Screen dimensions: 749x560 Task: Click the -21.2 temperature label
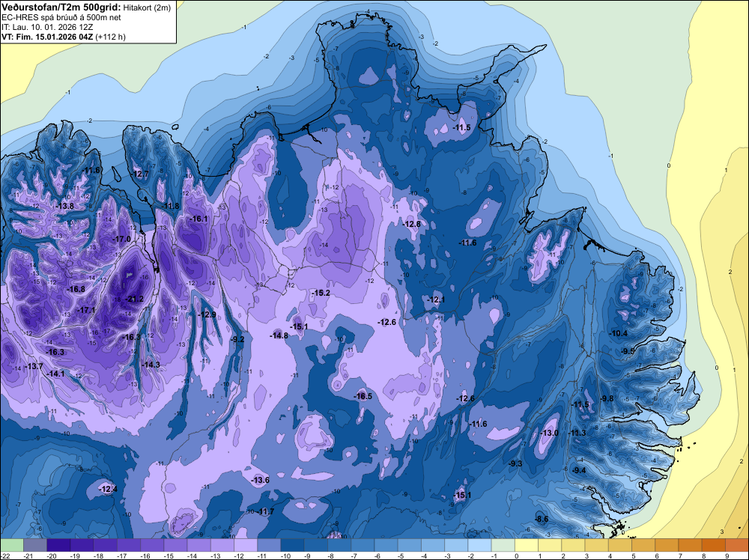[134, 299]
